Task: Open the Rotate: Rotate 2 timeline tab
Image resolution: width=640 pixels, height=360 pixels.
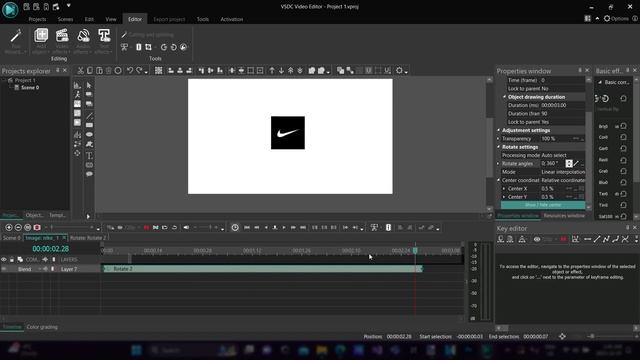Action: coord(88,238)
